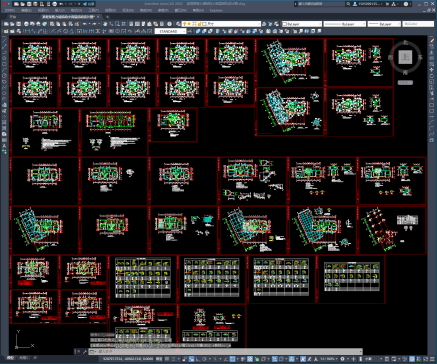
Task: Expand the signed-in user account dropdown
Action: [369, 4]
